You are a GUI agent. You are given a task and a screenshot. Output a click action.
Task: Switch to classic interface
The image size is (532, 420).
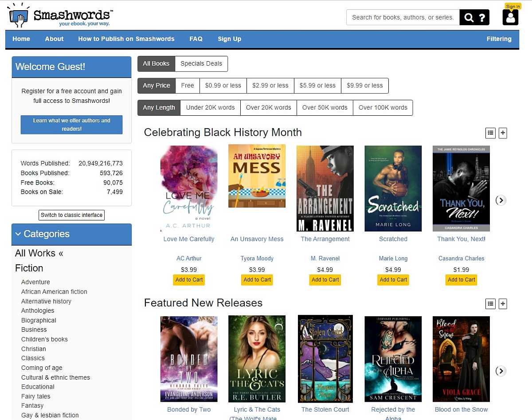71,215
